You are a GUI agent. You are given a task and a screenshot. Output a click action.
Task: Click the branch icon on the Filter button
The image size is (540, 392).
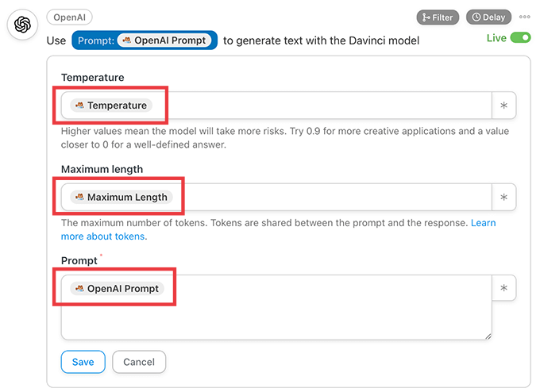(426, 17)
